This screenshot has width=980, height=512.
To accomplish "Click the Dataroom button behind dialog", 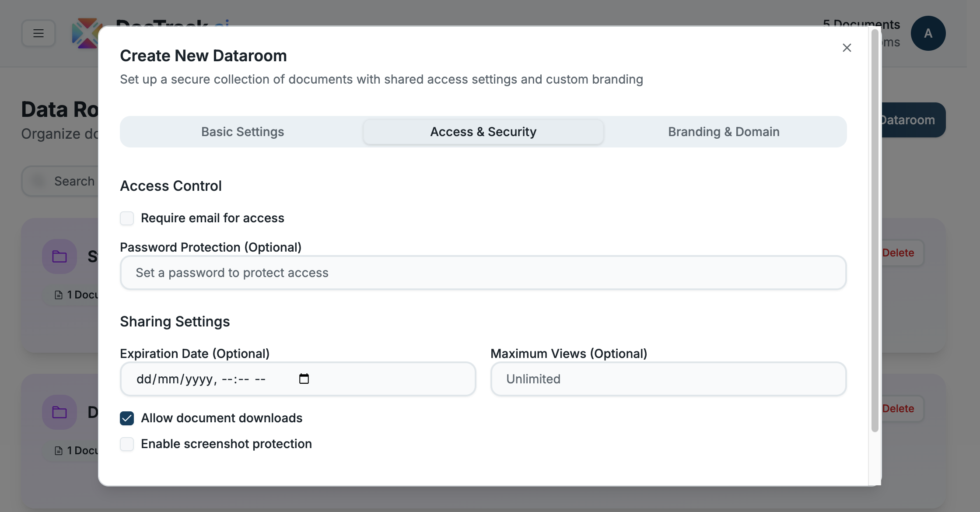I will (x=913, y=120).
